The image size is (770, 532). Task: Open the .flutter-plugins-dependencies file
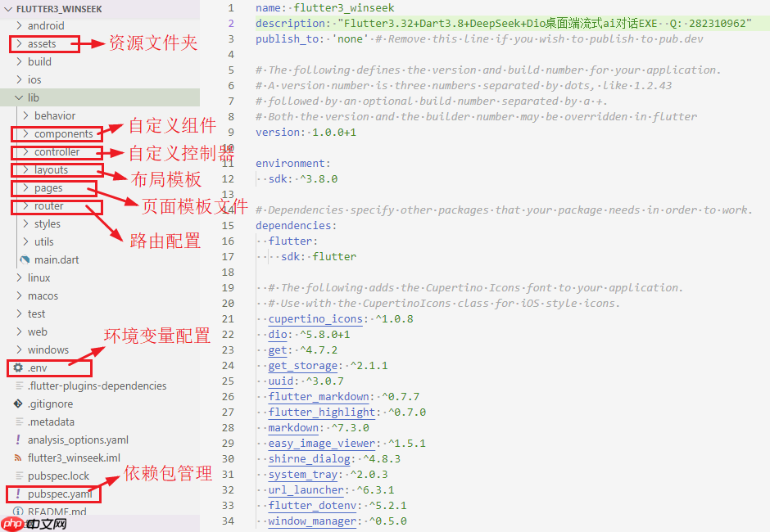(97, 385)
